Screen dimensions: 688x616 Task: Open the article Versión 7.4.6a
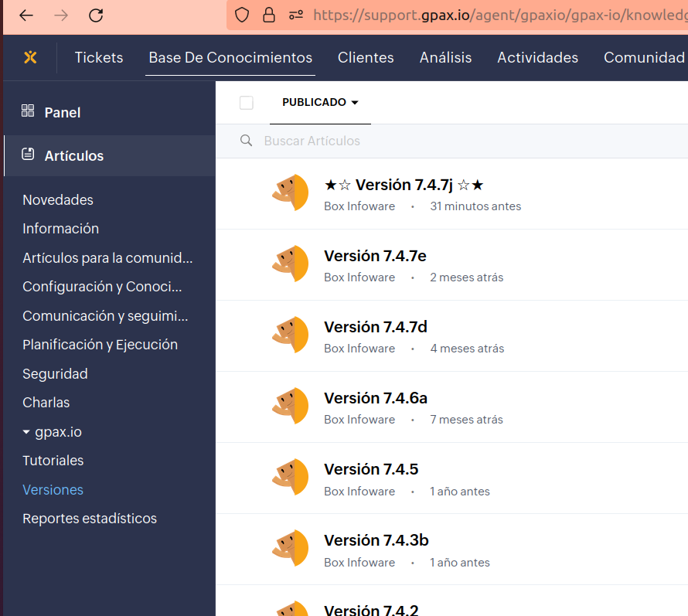376,398
